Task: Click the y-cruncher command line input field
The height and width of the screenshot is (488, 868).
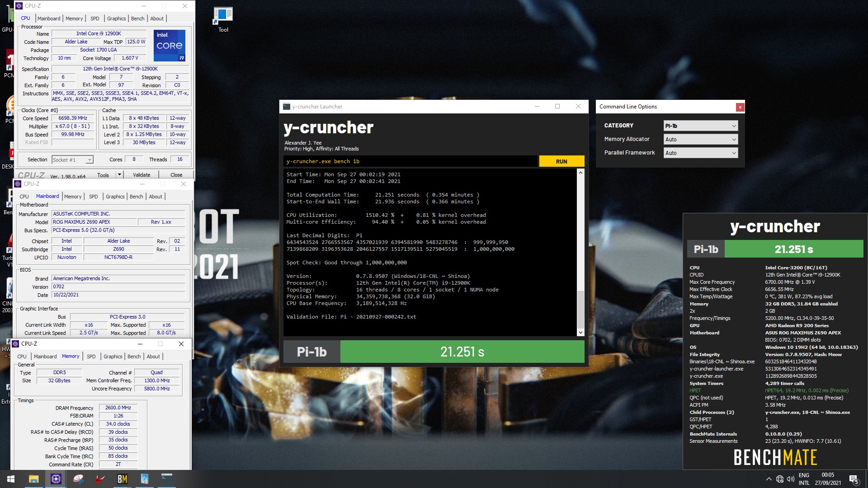Action: [410, 161]
